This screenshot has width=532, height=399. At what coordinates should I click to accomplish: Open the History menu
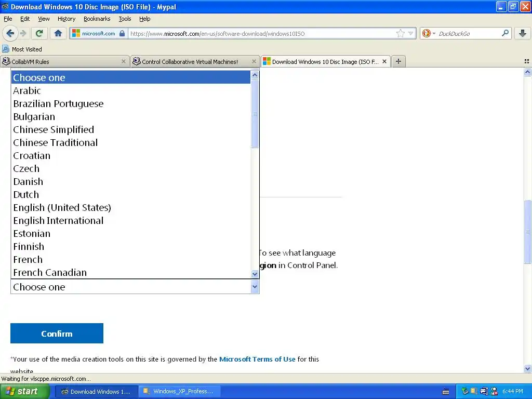66,19
